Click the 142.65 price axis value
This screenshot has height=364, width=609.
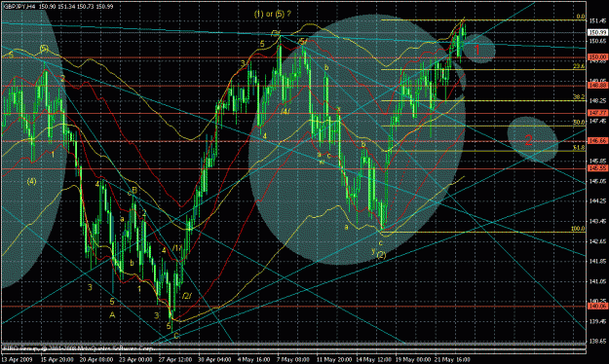click(x=597, y=241)
